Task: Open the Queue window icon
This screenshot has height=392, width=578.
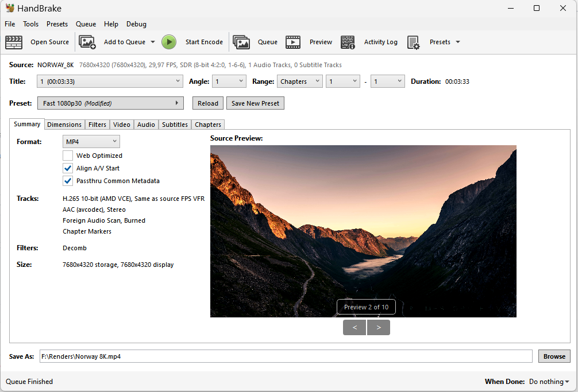Action: [242, 42]
